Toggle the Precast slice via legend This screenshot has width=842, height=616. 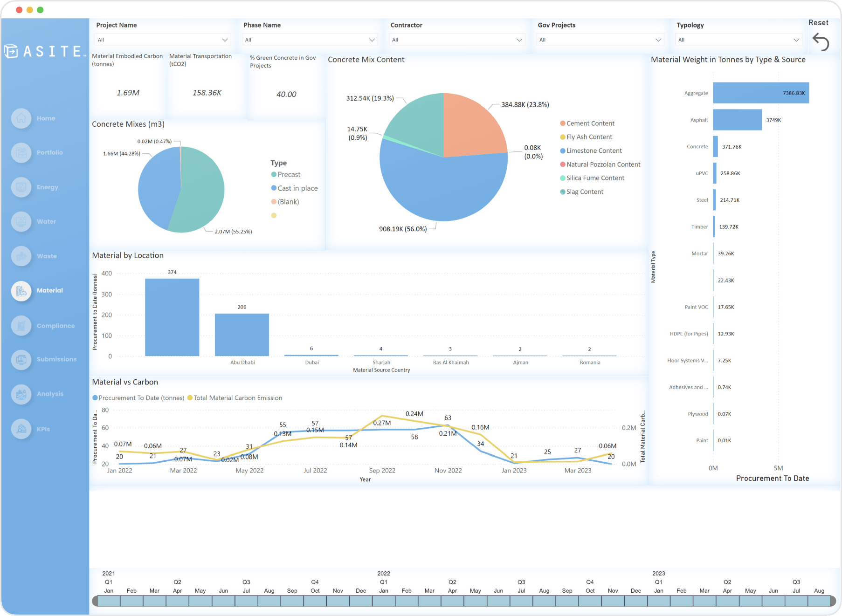point(286,174)
